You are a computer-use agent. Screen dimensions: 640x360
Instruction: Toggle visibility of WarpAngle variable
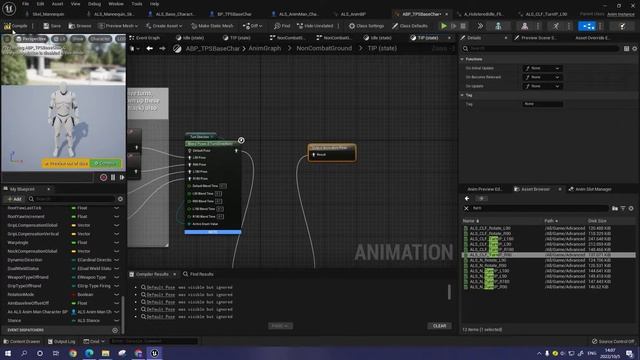click(x=116, y=243)
